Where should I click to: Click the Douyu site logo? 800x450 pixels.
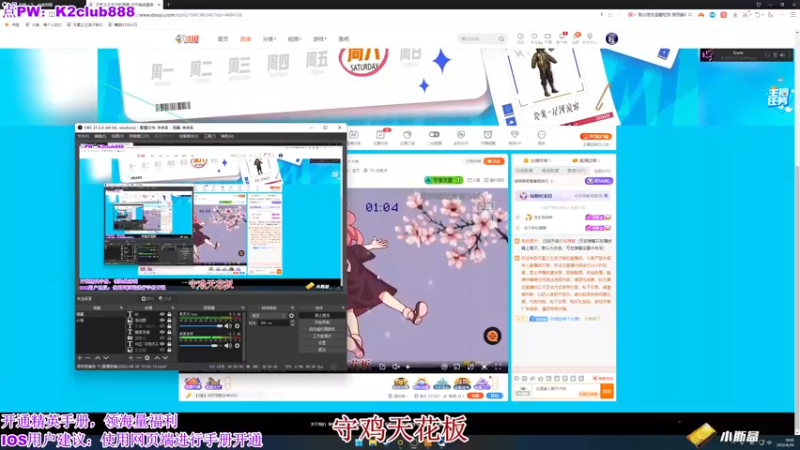click(187, 39)
